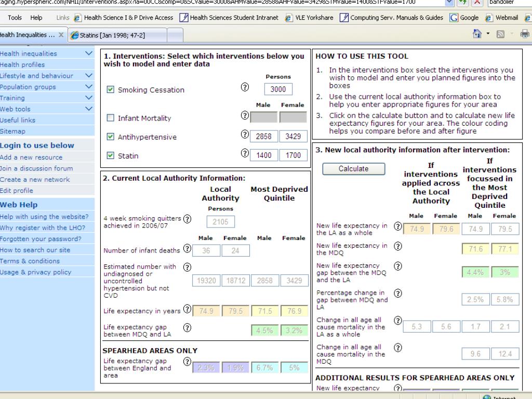The image size is (532, 399).
Task: Uncheck the Statin checkbox
Action: pos(110,155)
